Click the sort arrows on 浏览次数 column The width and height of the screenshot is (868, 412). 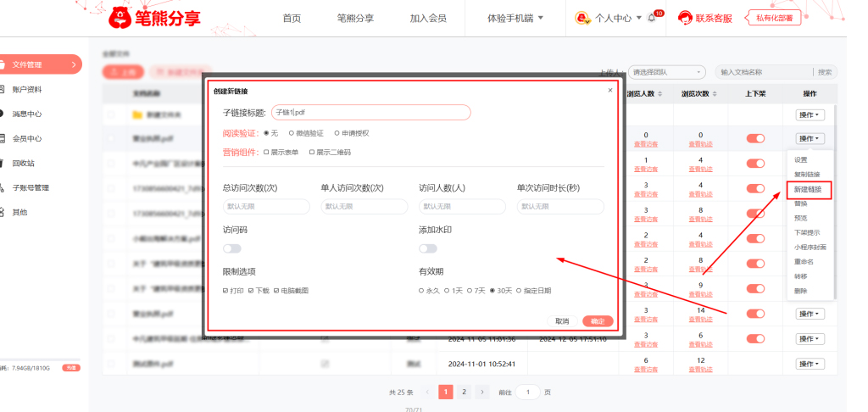click(x=715, y=94)
